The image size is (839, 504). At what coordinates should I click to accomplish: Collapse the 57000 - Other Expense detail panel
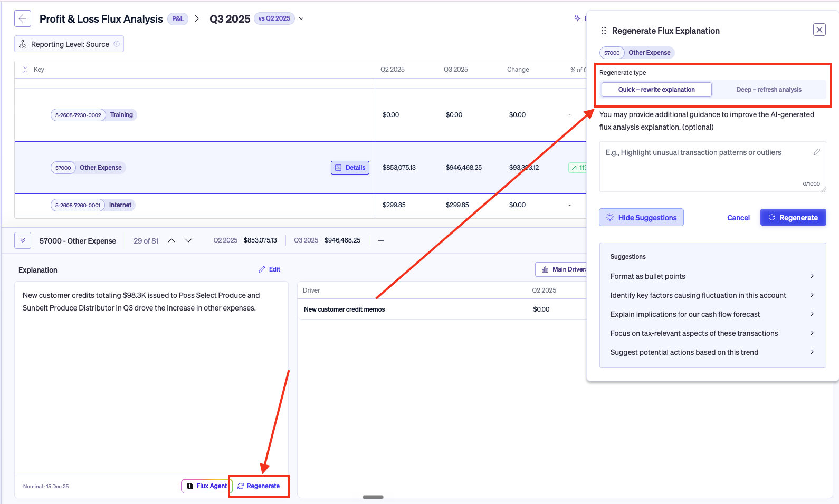[23, 240]
